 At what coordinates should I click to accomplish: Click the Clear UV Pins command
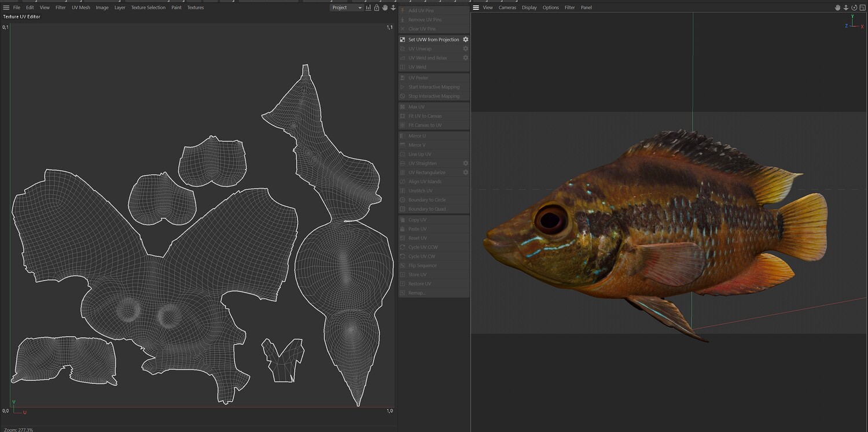click(x=434, y=29)
